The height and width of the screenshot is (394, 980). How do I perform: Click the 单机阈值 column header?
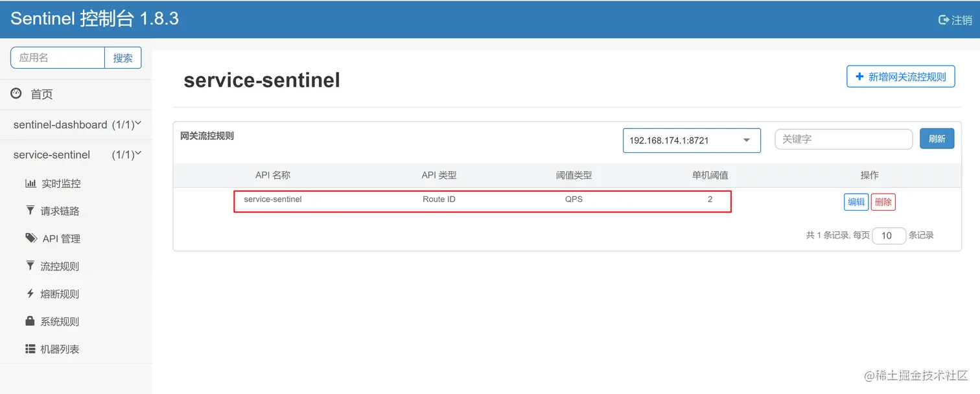[710, 175]
